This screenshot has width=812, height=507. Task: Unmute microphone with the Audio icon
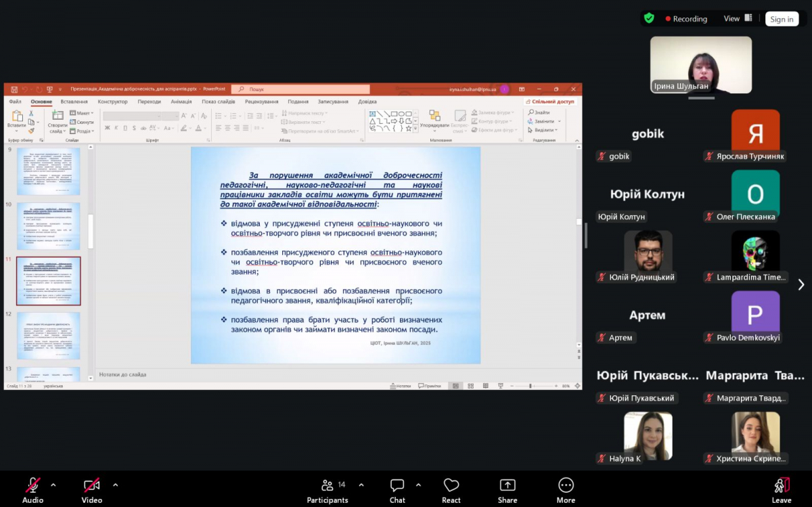coord(32,485)
